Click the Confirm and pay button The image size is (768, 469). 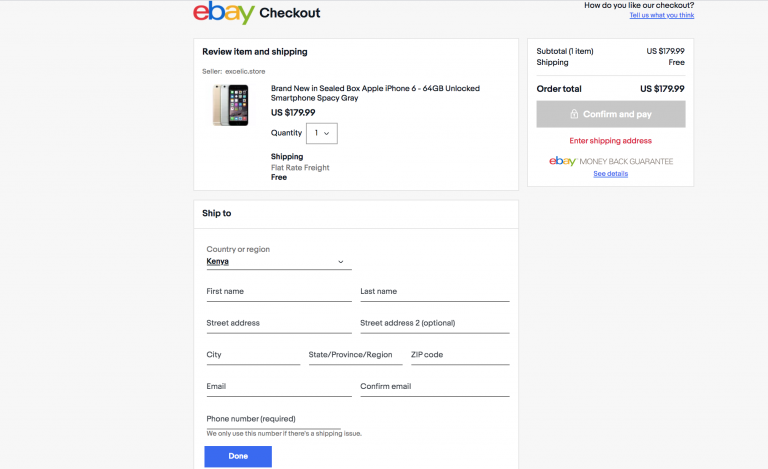point(610,115)
